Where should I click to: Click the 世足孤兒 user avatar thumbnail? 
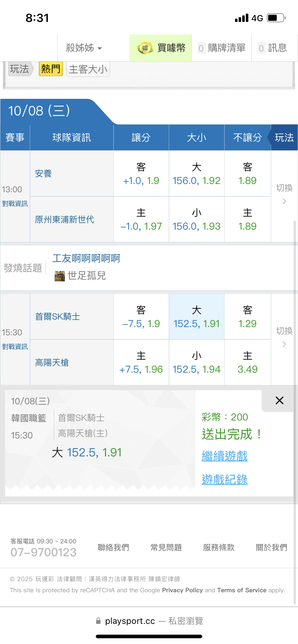pos(59,276)
